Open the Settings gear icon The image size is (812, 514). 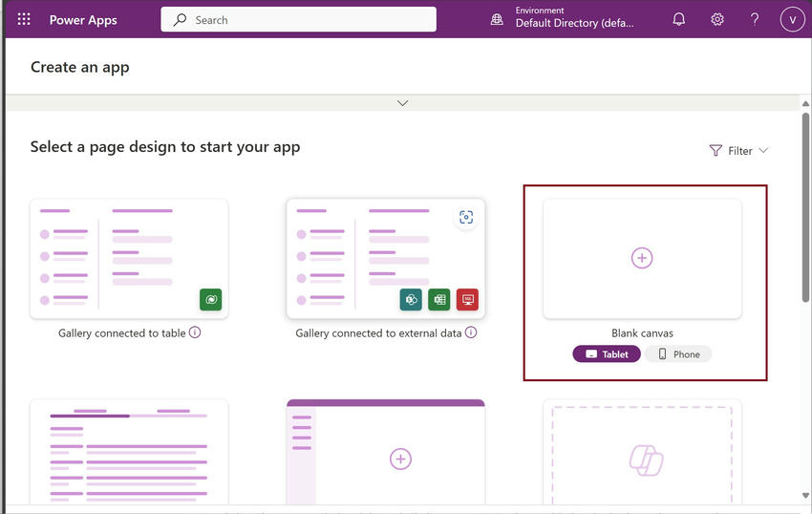tap(717, 20)
